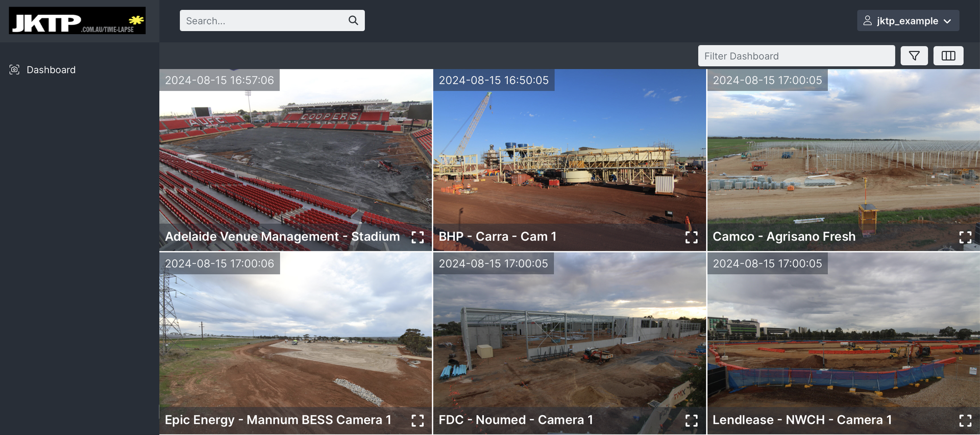
Task: Expand FDC Noumed Camera 1 to fullscreen
Action: click(692, 420)
